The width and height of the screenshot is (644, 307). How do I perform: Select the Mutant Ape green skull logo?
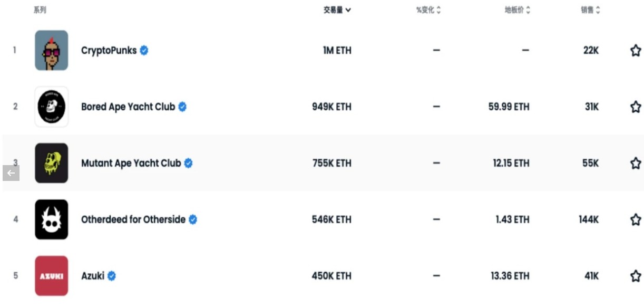[52, 164]
